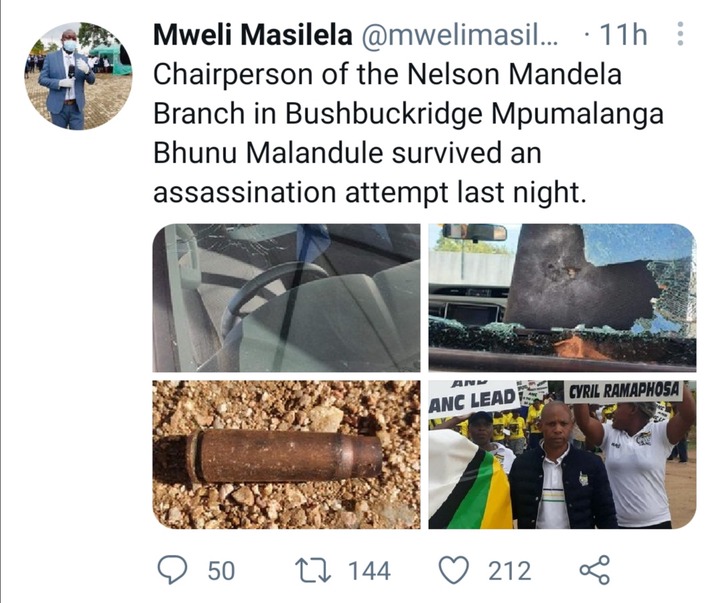The width and height of the screenshot is (720, 603).
Task: Click the tweet line mentioning Bhunu Malandule
Action: point(347,153)
